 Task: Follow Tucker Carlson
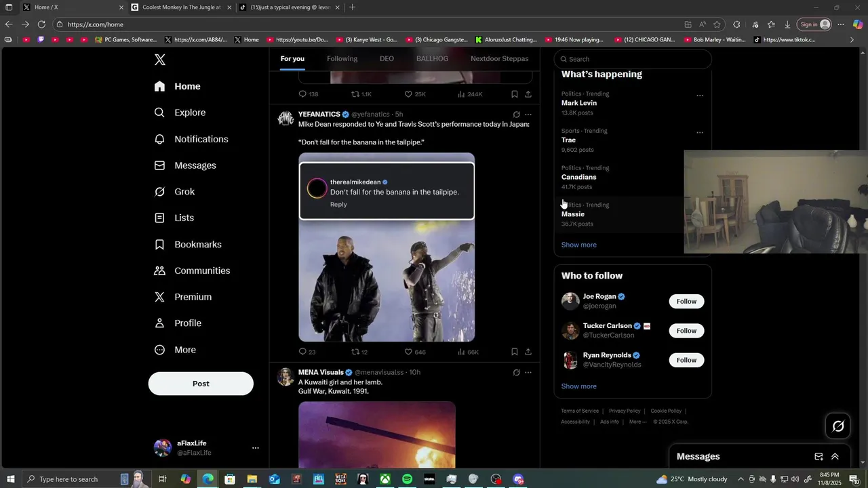(686, 331)
